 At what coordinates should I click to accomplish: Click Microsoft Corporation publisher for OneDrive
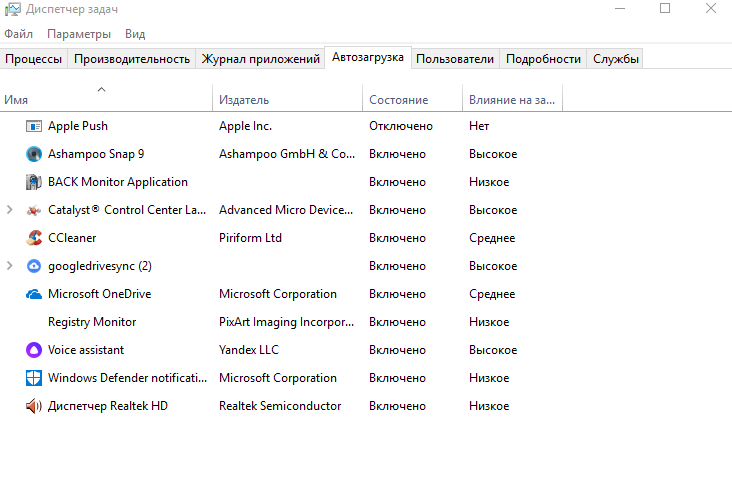click(278, 294)
